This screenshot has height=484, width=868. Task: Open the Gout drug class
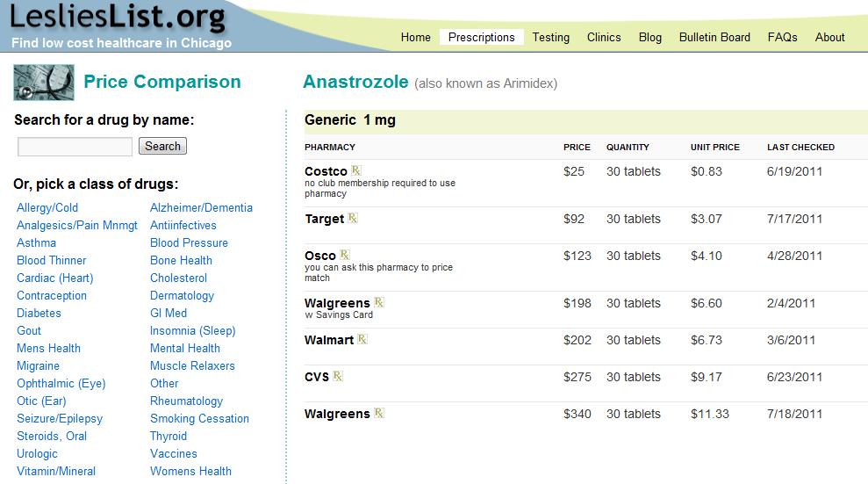click(29, 330)
